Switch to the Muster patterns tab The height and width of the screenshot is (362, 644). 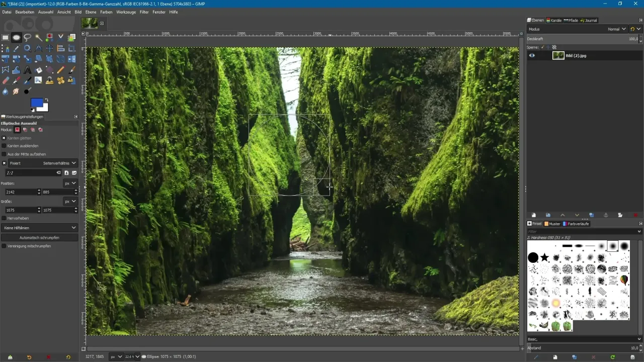[x=552, y=224]
